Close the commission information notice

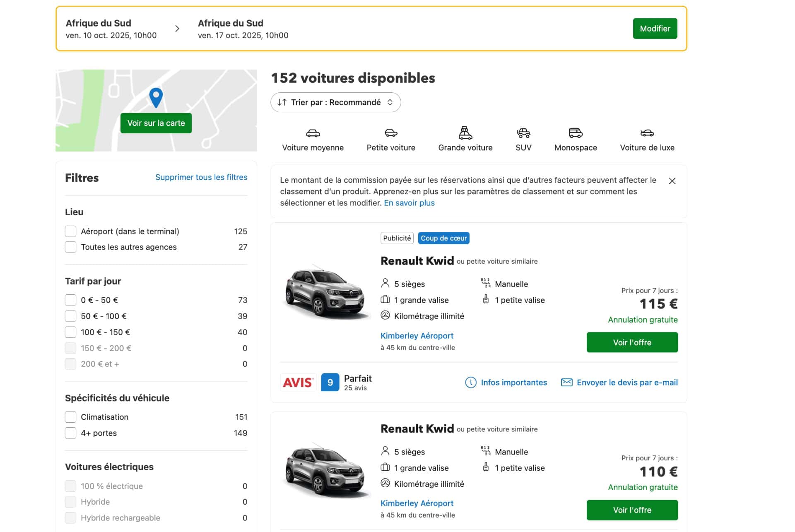click(672, 181)
